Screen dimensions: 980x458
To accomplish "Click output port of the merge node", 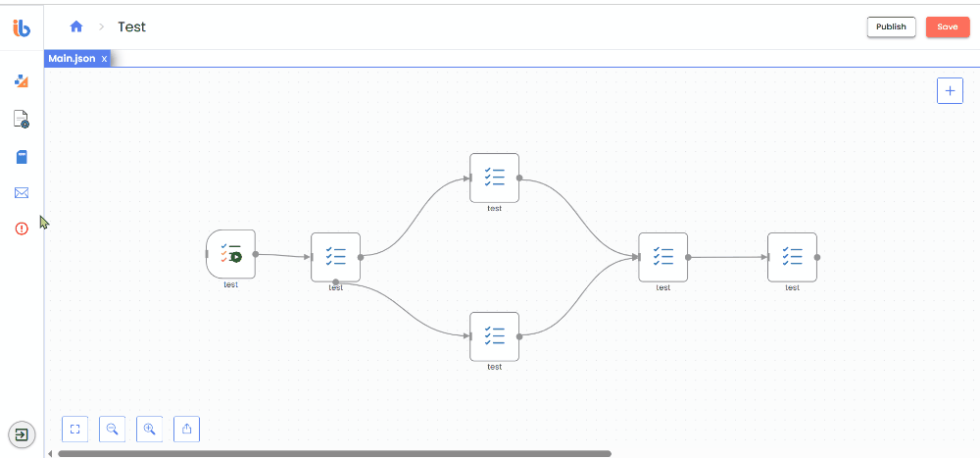I will 688,257.
